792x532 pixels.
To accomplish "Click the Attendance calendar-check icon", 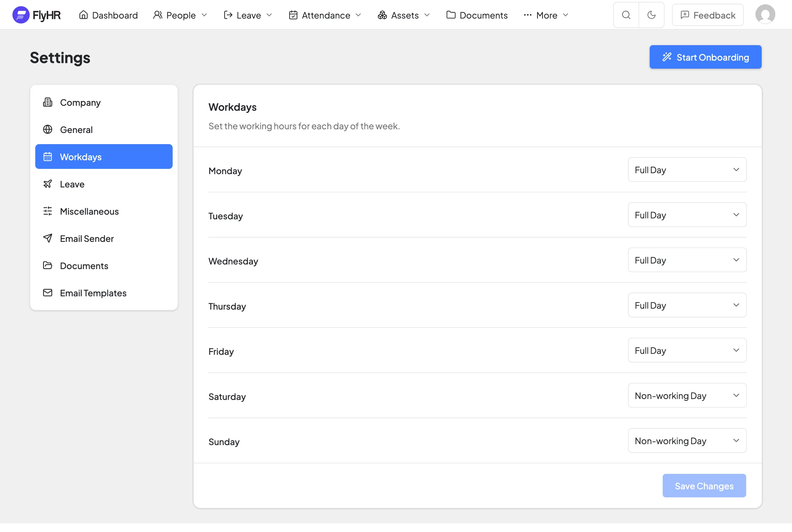I will pos(293,15).
